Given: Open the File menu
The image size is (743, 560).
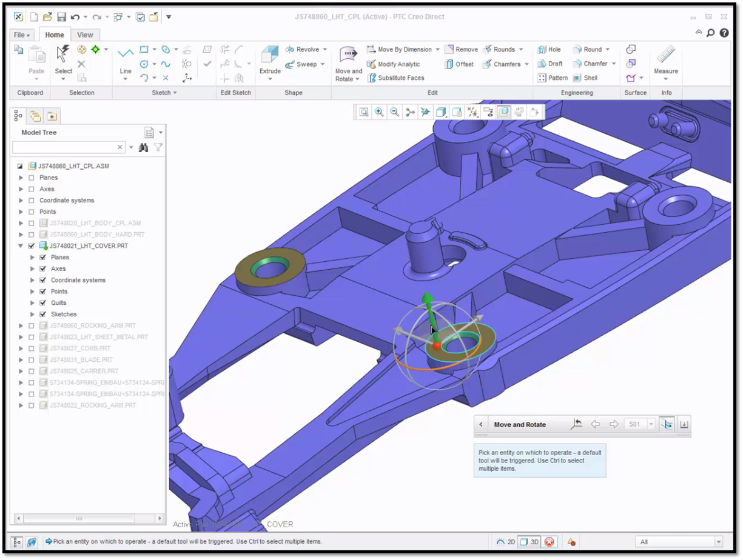Looking at the screenshot, I should tap(22, 35).
